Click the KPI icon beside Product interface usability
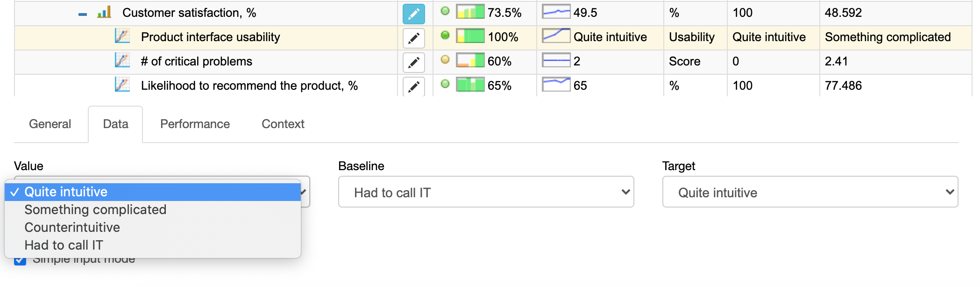The height and width of the screenshot is (287, 980). (x=122, y=36)
